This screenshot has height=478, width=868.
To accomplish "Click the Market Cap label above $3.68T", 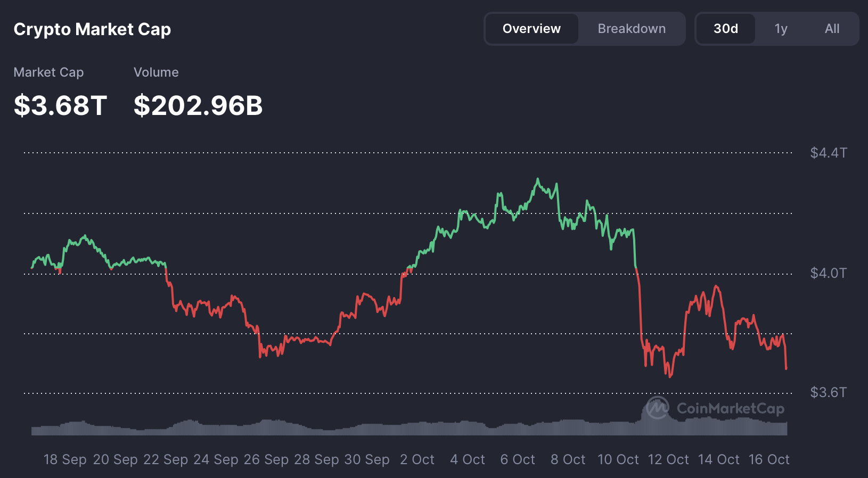I will (48, 72).
